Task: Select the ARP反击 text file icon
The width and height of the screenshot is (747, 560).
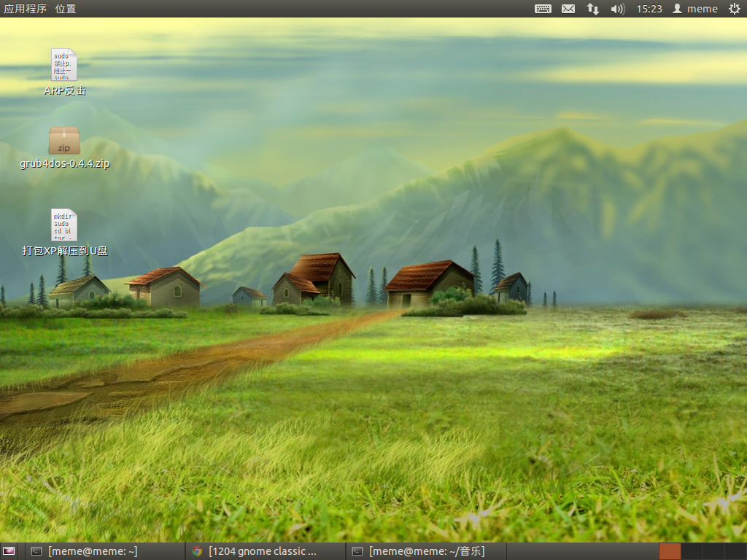Action: coord(64,64)
